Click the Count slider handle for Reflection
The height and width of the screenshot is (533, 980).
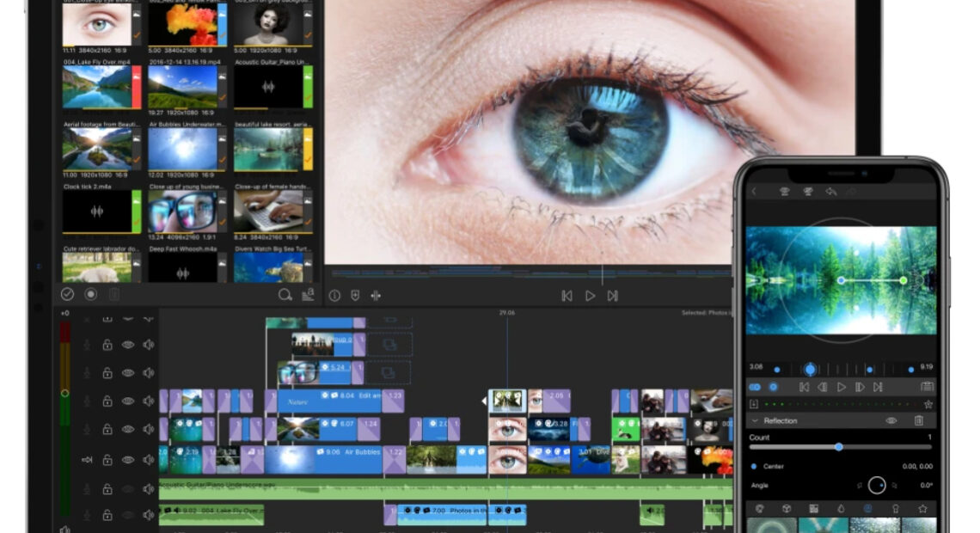point(839,447)
